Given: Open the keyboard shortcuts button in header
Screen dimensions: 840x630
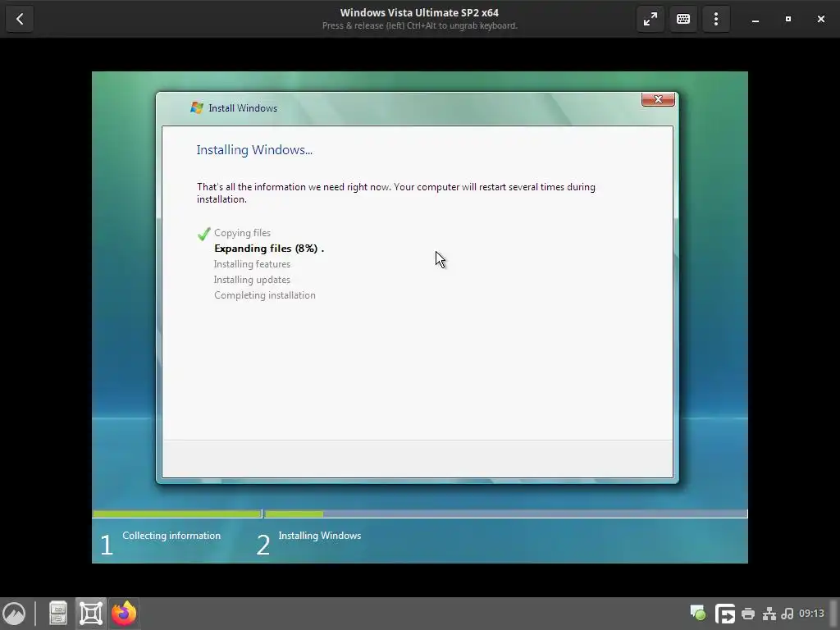Looking at the screenshot, I should (683, 20).
